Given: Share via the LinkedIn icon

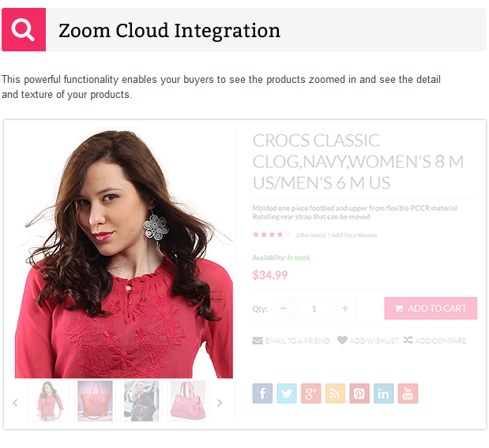Looking at the screenshot, I should (384, 393).
